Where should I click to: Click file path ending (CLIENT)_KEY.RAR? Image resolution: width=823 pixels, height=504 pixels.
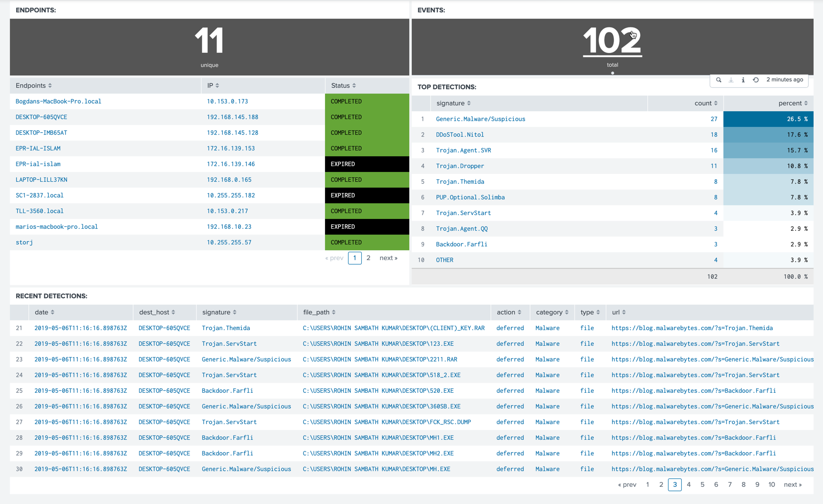tap(394, 328)
